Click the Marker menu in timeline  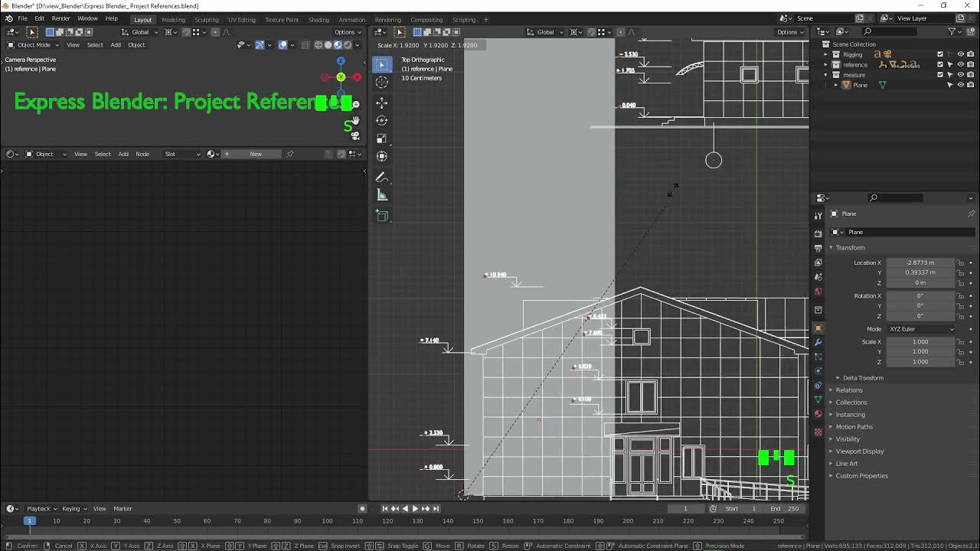click(122, 508)
